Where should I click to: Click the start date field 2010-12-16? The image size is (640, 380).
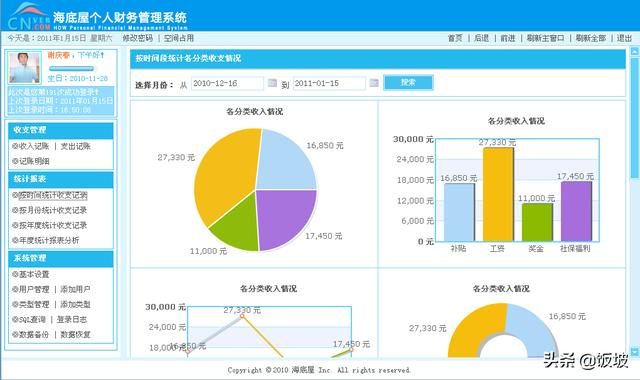(x=227, y=83)
